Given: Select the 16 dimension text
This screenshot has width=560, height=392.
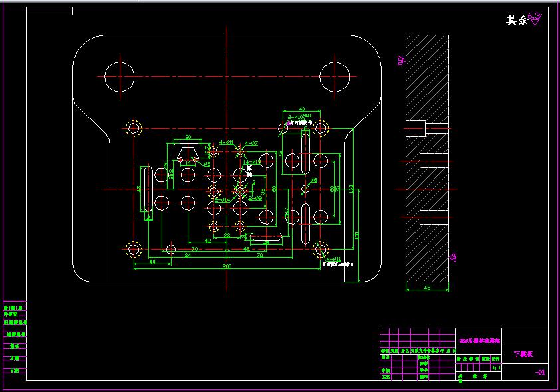Looking at the screenshot, I should [188, 163].
